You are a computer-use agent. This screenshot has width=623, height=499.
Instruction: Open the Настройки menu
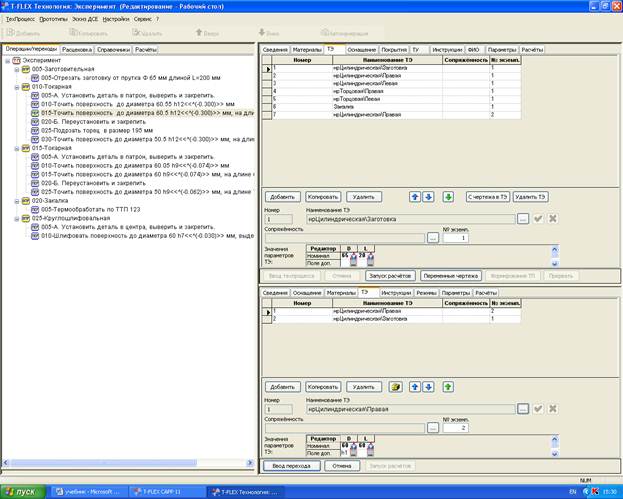pos(116,19)
